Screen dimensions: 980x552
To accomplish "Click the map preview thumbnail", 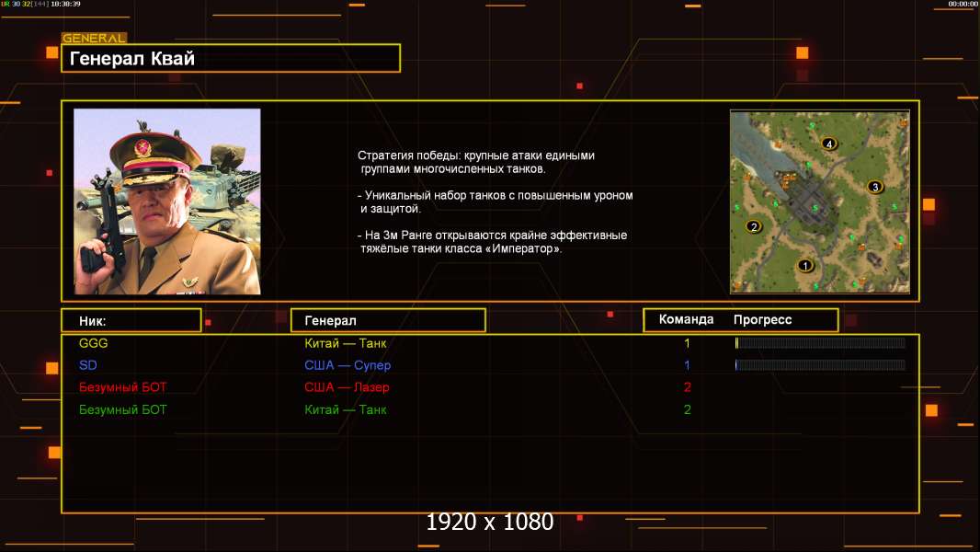I will coord(820,201).
